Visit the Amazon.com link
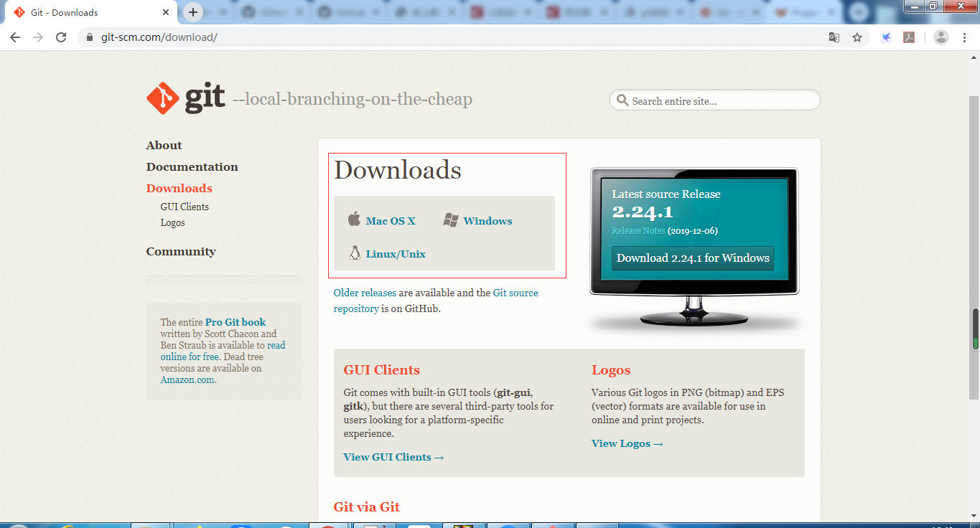Image resolution: width=980 pixels, height=528 pixels. (x=187, y=379)
